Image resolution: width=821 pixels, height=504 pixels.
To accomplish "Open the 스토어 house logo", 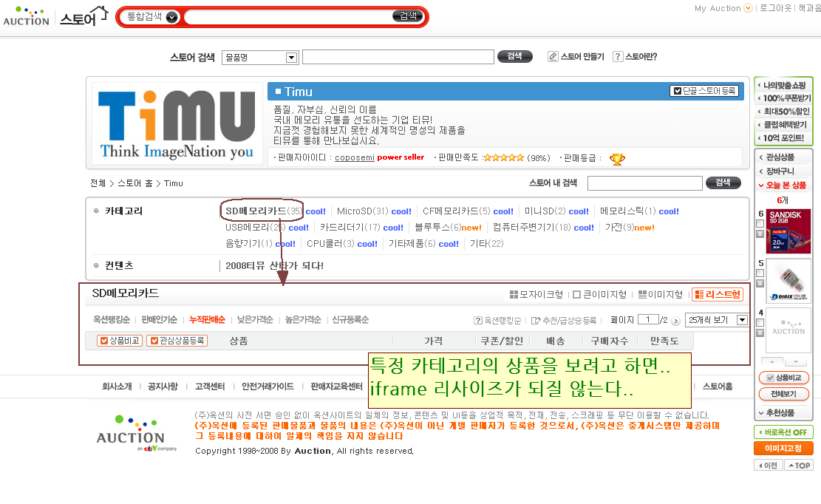I will pos(84,16).
